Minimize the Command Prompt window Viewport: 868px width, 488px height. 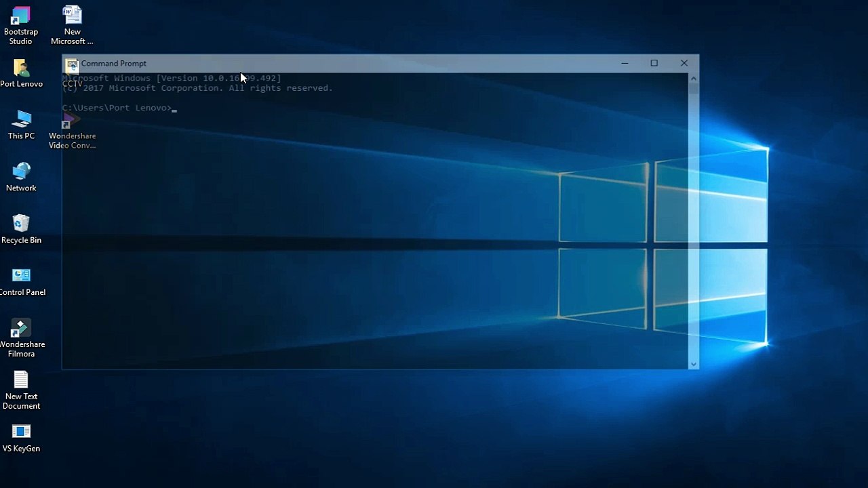pos(625,63)
